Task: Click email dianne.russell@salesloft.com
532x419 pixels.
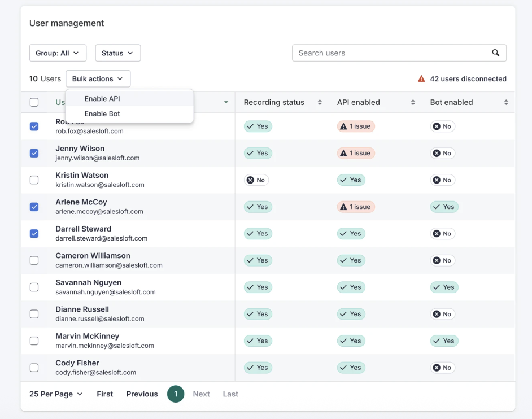Action: coord(100,318)
